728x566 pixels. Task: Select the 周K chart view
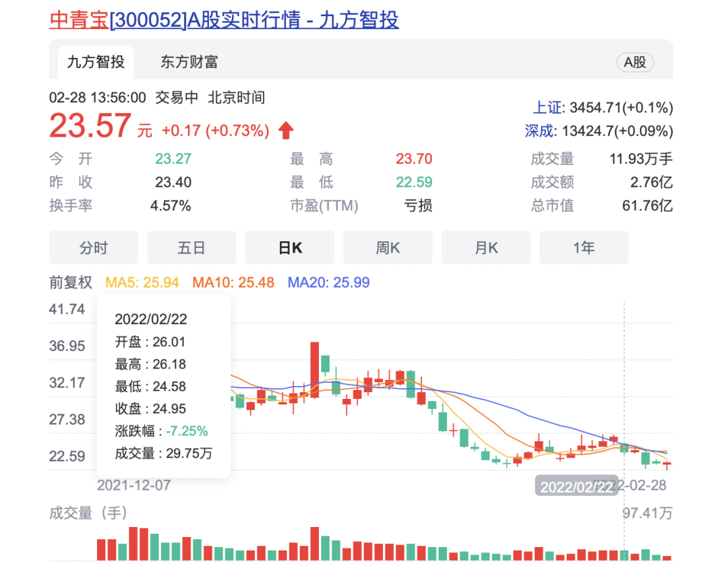388,248
